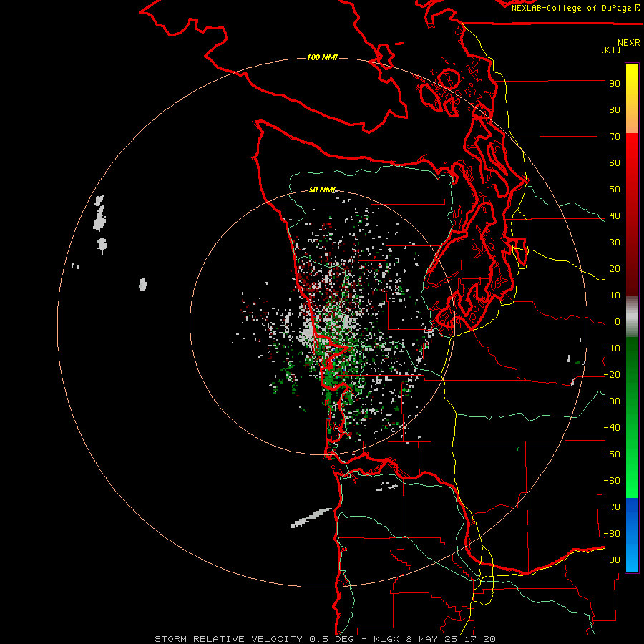This screenshot has width=644, height=644.
Task: Click the 20 value on the velocity scale
Action: point(615,269)
